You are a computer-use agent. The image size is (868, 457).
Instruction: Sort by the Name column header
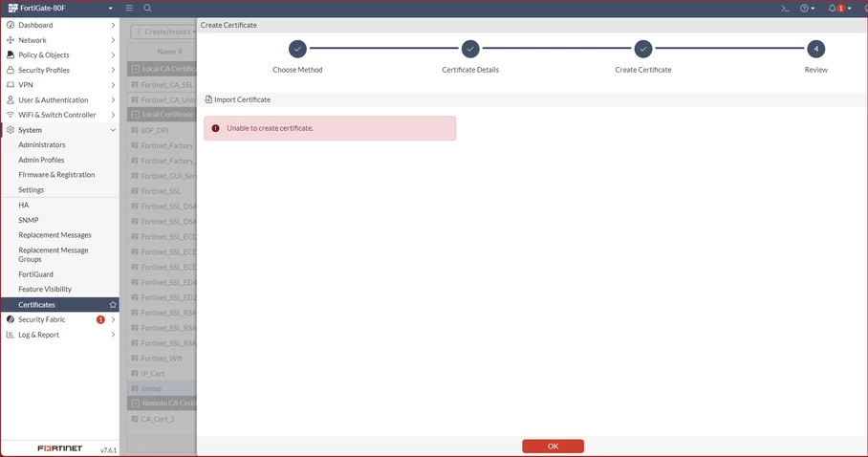[169, 52]
